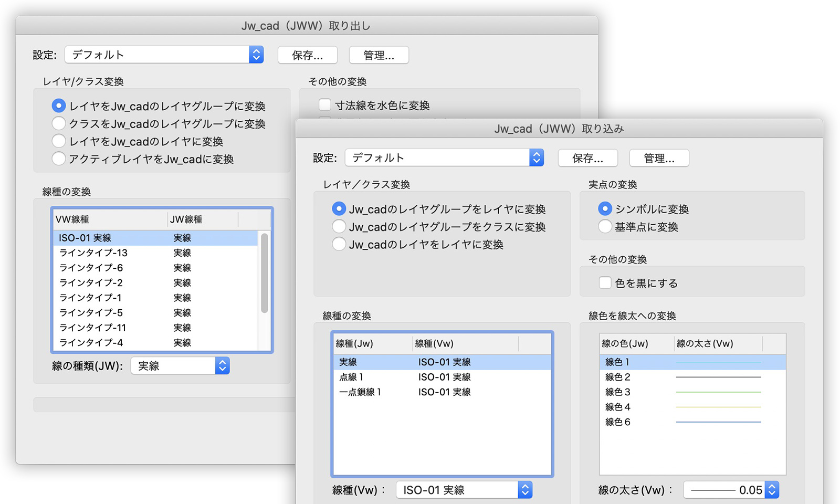Image resolution: width=840 pixels, height=504 pixels.
Task: Choose Jw_cadのレイヤグループをクラスに変換 radio
Action: point(339,227)
